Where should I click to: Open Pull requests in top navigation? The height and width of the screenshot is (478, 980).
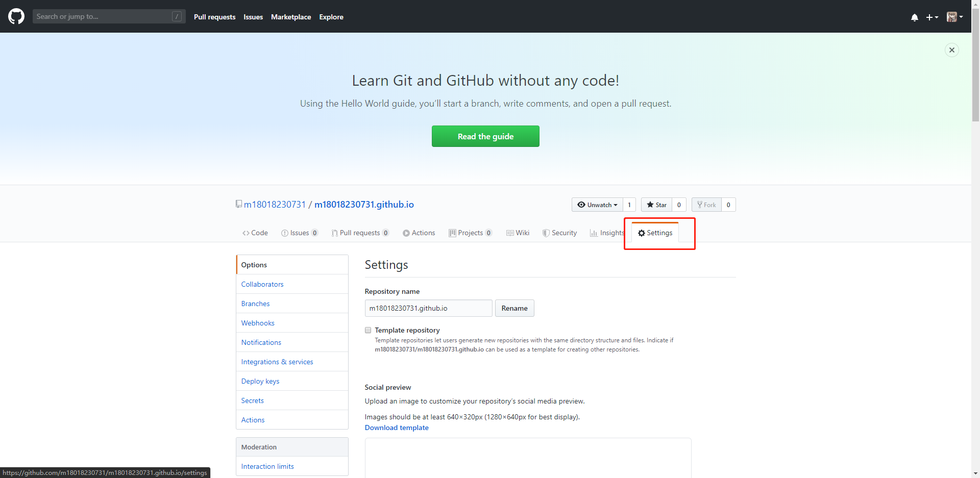(x=214, y=17)
